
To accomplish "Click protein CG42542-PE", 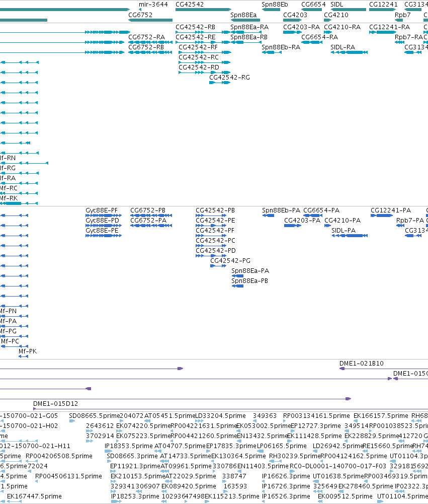I will tap(211, 226).
